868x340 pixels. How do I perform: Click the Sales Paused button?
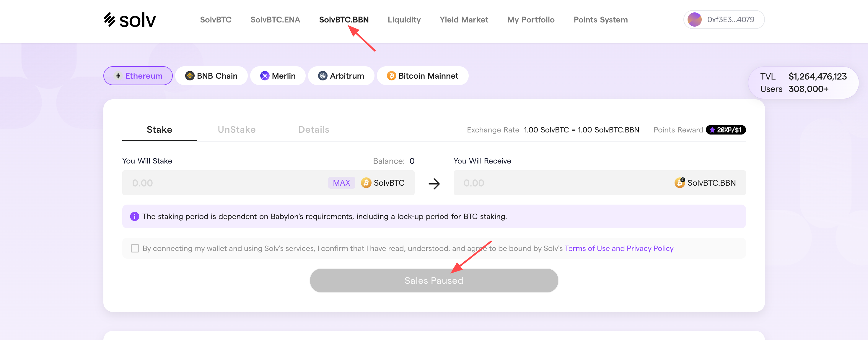click(434, 281)
